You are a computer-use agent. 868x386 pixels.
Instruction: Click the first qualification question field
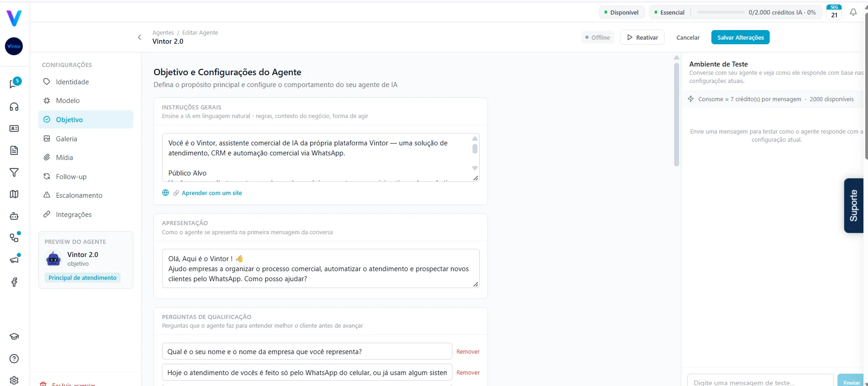[x=307, y=352]
